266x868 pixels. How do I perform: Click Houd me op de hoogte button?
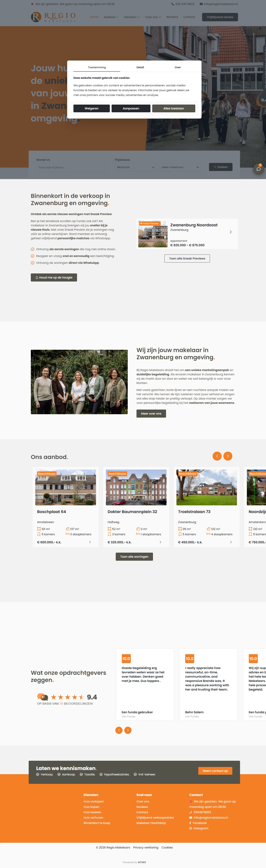[54, 277]
